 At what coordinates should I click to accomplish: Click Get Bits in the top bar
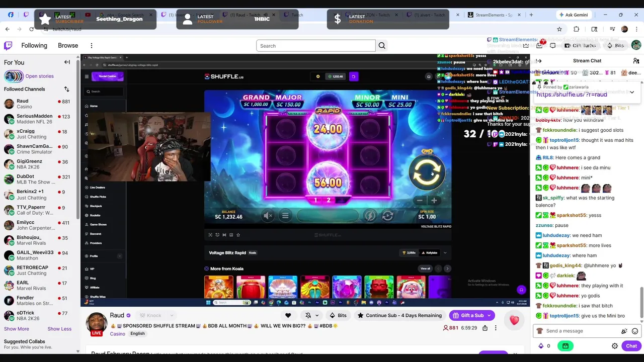615,46
